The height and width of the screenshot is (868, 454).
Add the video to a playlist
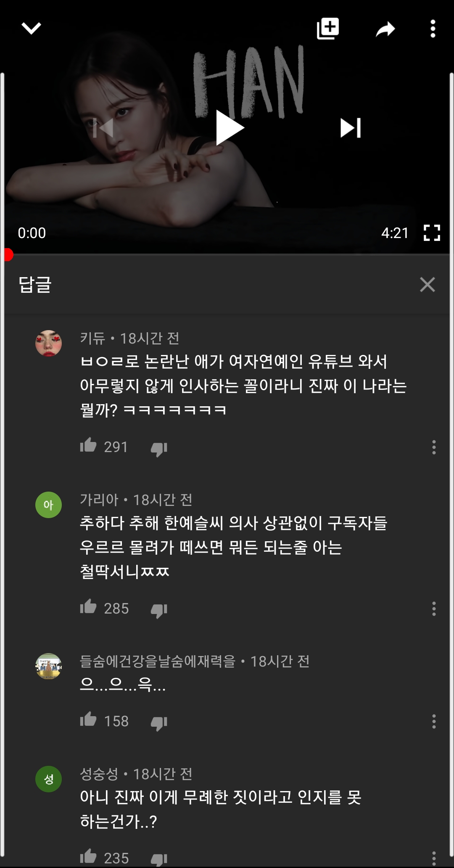[328, 29]
